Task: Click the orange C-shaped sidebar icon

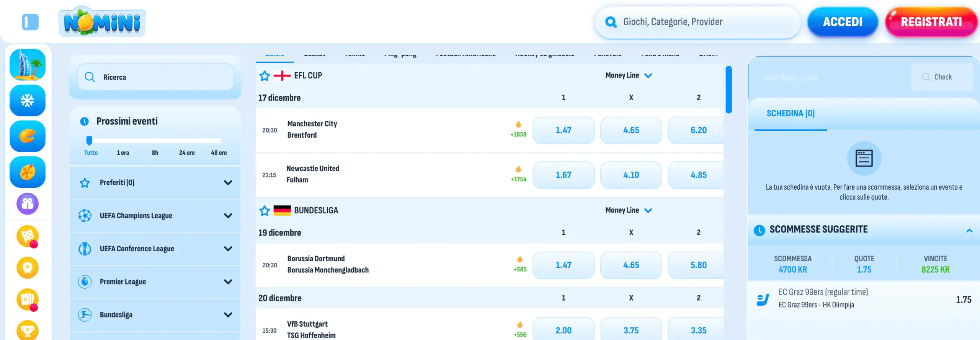Action: point(28,136)
